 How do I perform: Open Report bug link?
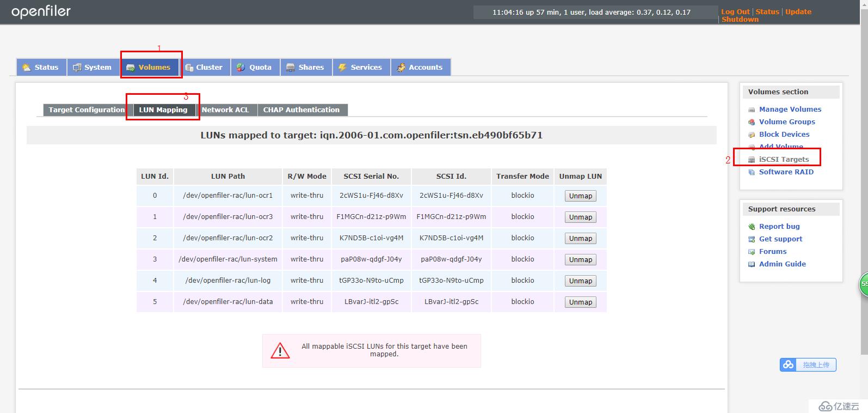click(779, 227)
